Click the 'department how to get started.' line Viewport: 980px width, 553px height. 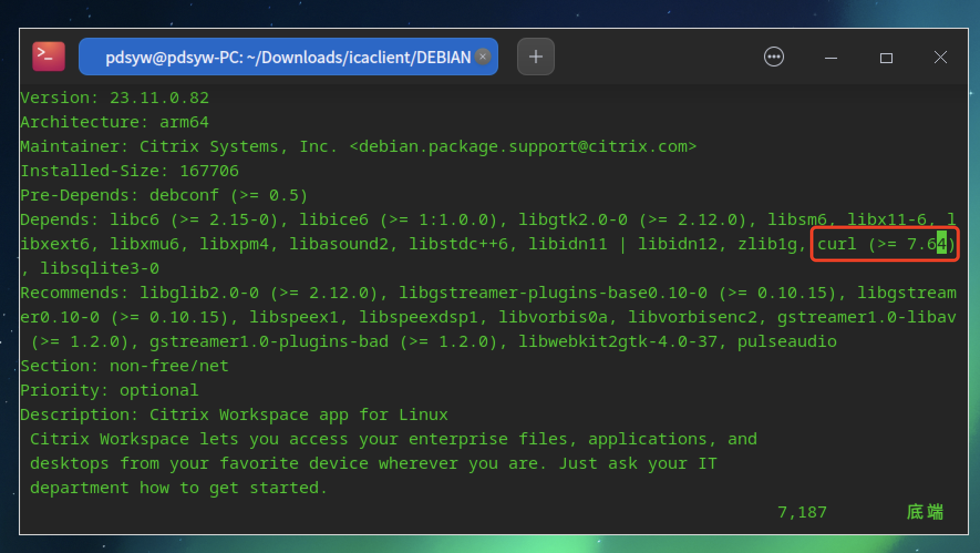coord(179,488)
